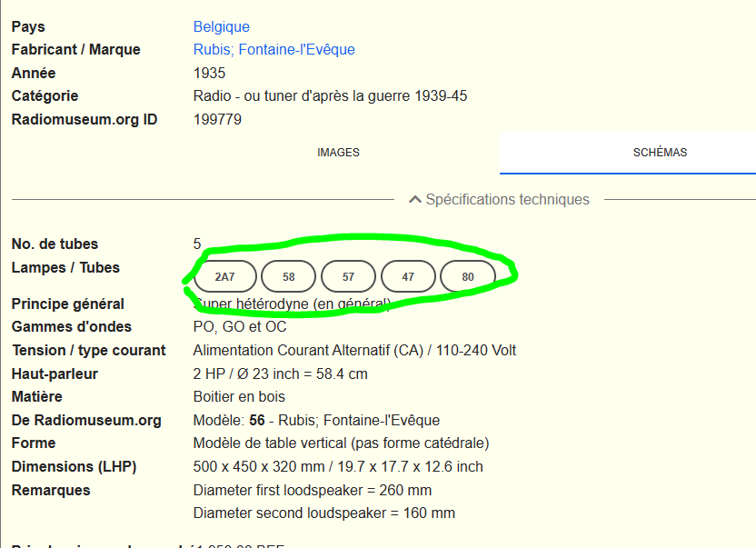756x548 pixels.
Task: Click the 'Année' label
Action: tap(34, 73)
